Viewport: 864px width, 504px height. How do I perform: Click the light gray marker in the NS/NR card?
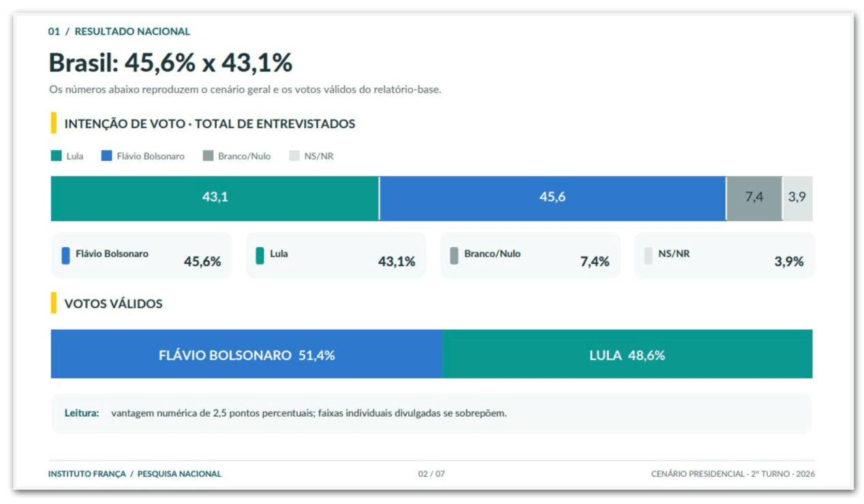648,255
